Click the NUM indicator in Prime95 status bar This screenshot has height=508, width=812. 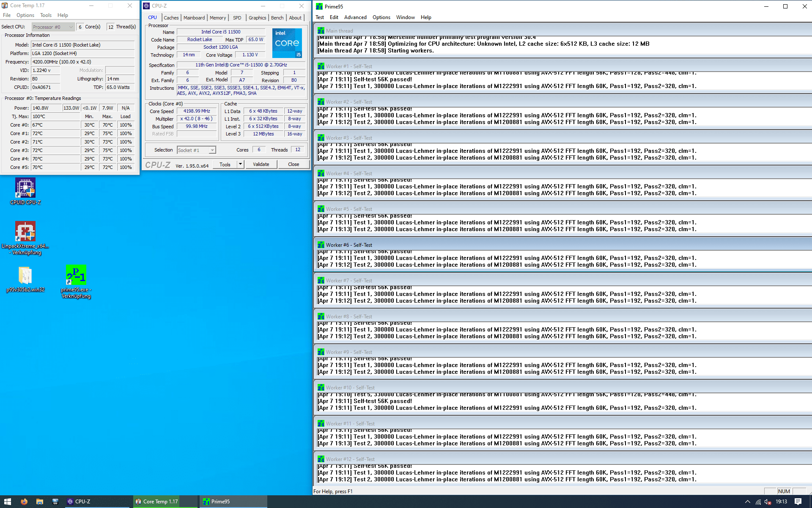click(784, 491)
